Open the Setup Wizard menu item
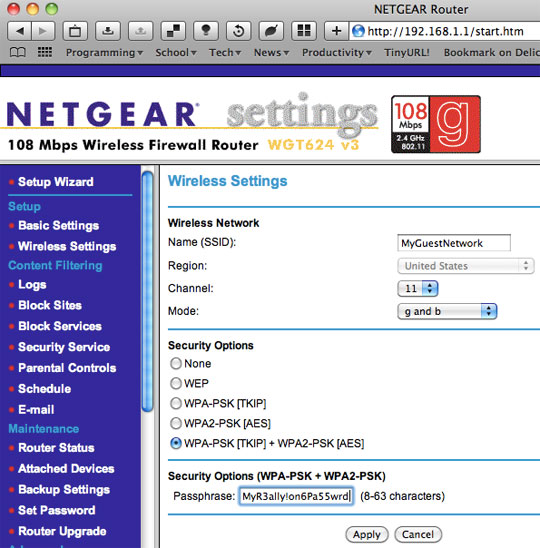The image size is (540, 548). point(56,182)
